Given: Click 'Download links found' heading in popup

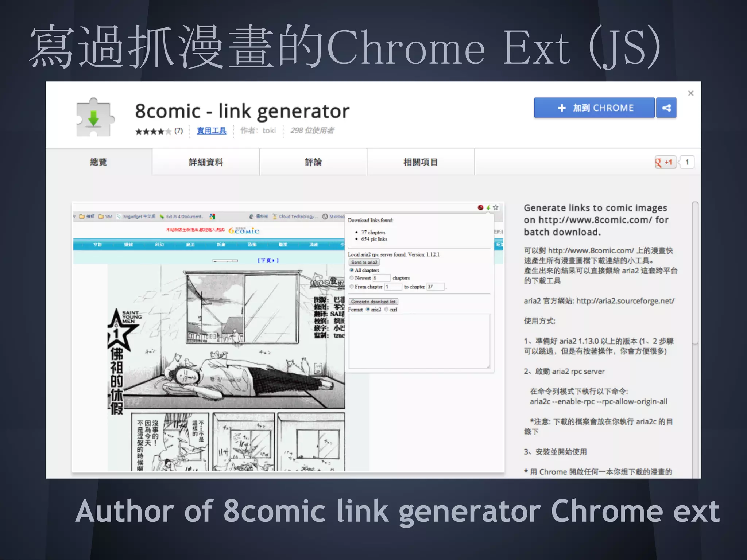Looking at the screenshot, I should (x=370, y=220).
